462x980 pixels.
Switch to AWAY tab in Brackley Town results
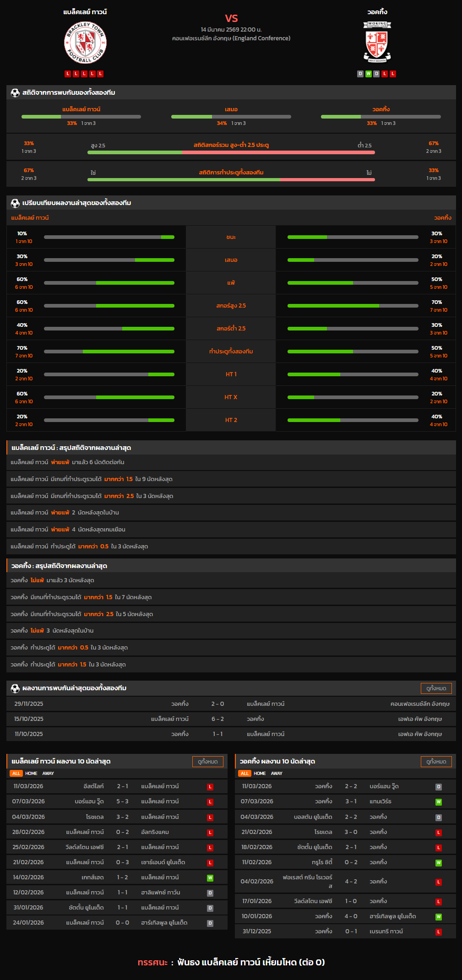pyautogui.click(x=48, y=773)
